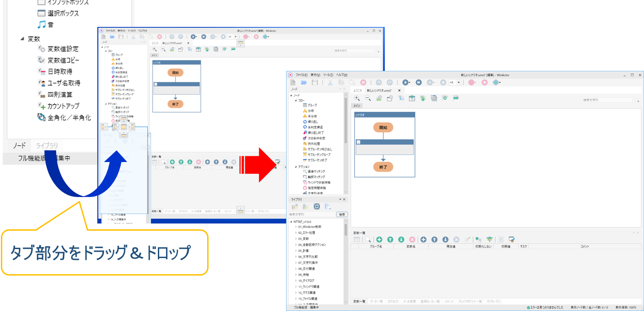Click the step execution icon

pos(418,83)
